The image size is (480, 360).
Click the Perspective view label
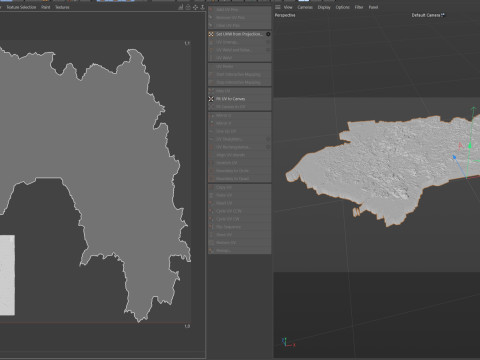click(x=285, y=15)
